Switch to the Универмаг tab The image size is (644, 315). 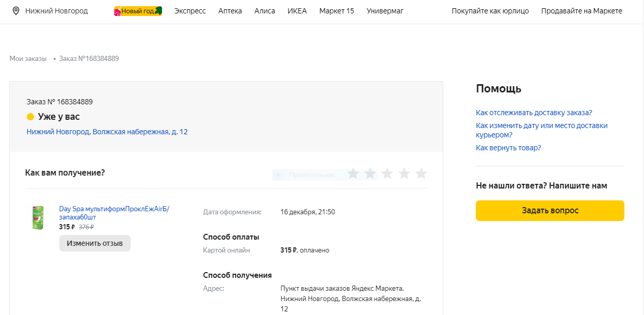click(x=385, y=10)
